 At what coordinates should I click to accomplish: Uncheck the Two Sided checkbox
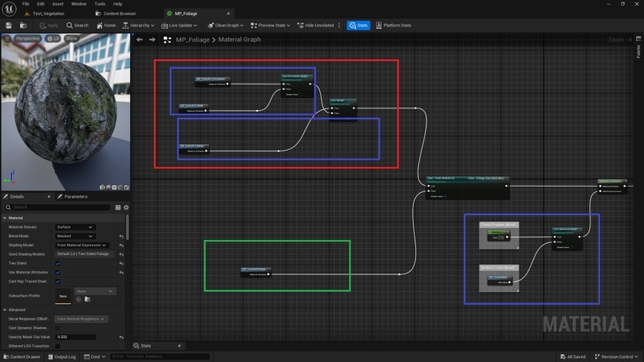(x=57, y=263)
